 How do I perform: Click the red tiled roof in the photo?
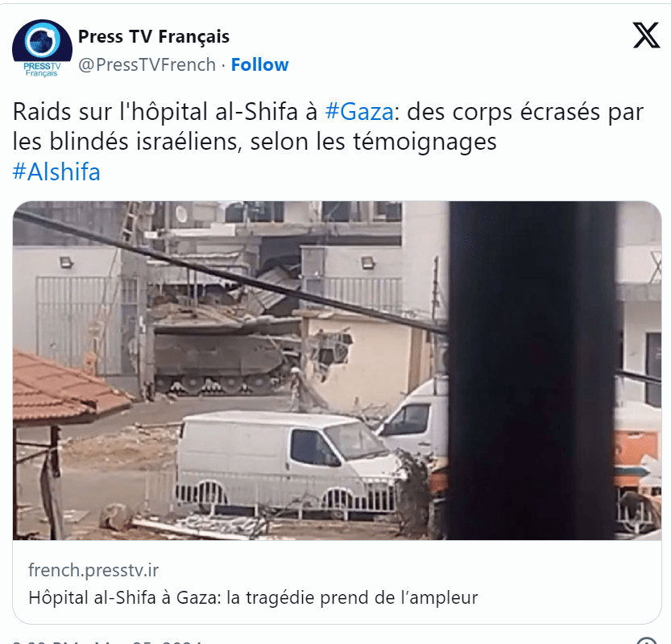[x=64, y=388]
